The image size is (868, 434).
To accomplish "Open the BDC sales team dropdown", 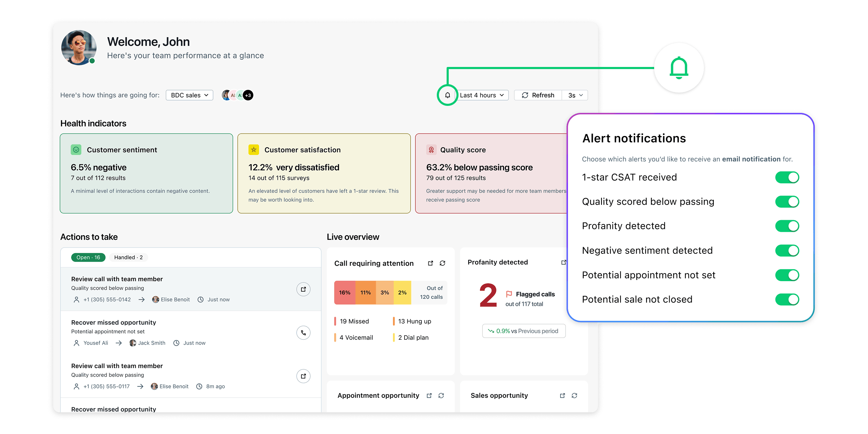I will 189,95.
